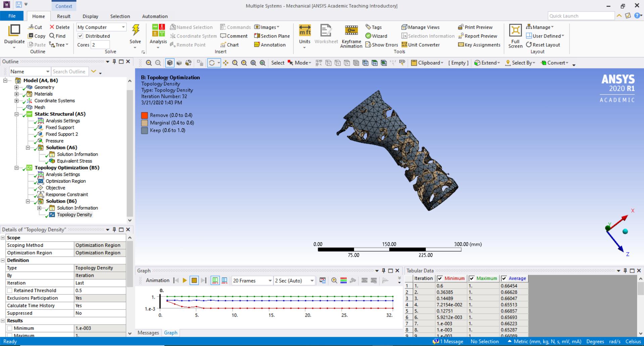The width and height of the screenshot is (644, 346).
Task: Open the Clipboard menu button
Action: point(427,63)
